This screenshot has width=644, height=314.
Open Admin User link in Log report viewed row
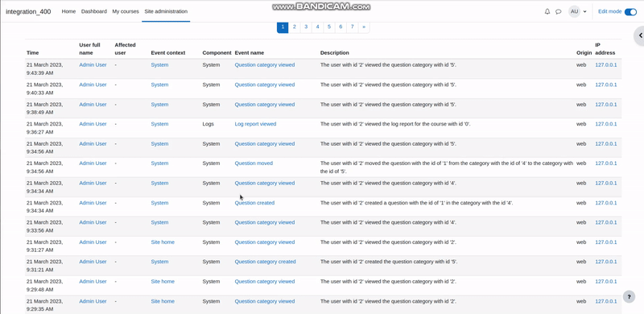click(93, 124)
